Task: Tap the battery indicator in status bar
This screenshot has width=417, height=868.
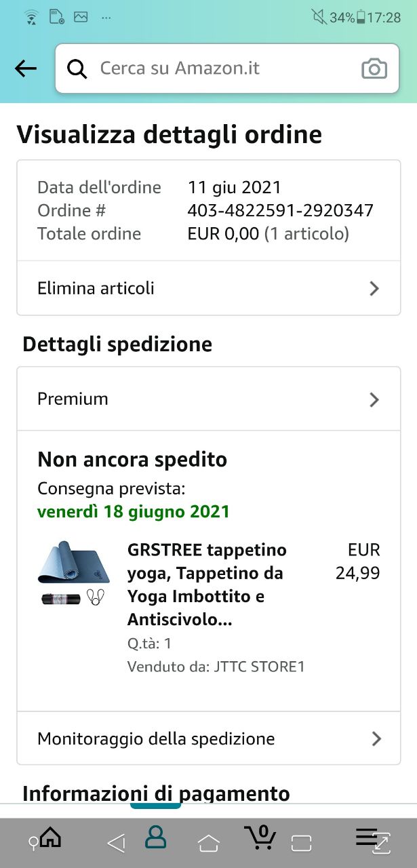Action: [361, 18]
